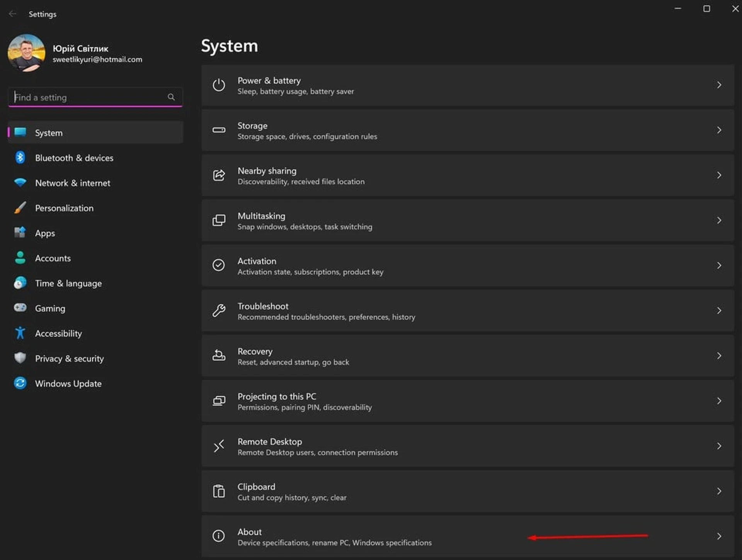Click the Power & battery power icon
The image size is (742, 560).
tap(219, 85)
